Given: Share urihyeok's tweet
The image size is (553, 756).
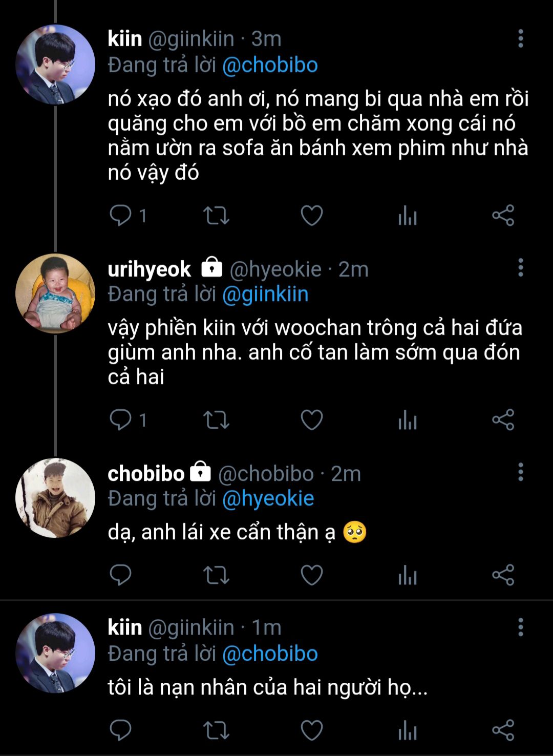Looking at the screenshot, I should tap(503, 420).
